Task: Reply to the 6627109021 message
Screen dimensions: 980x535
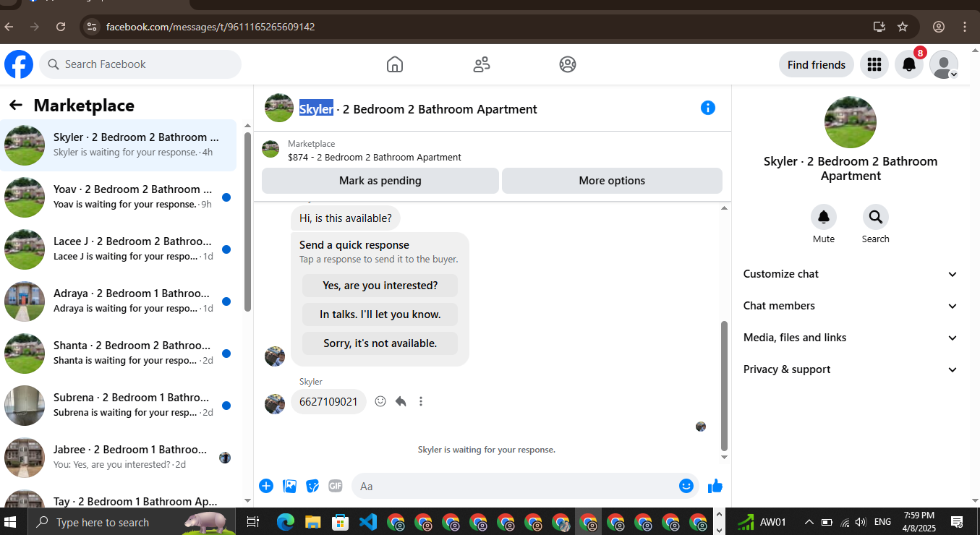Action: click(401, 401)
